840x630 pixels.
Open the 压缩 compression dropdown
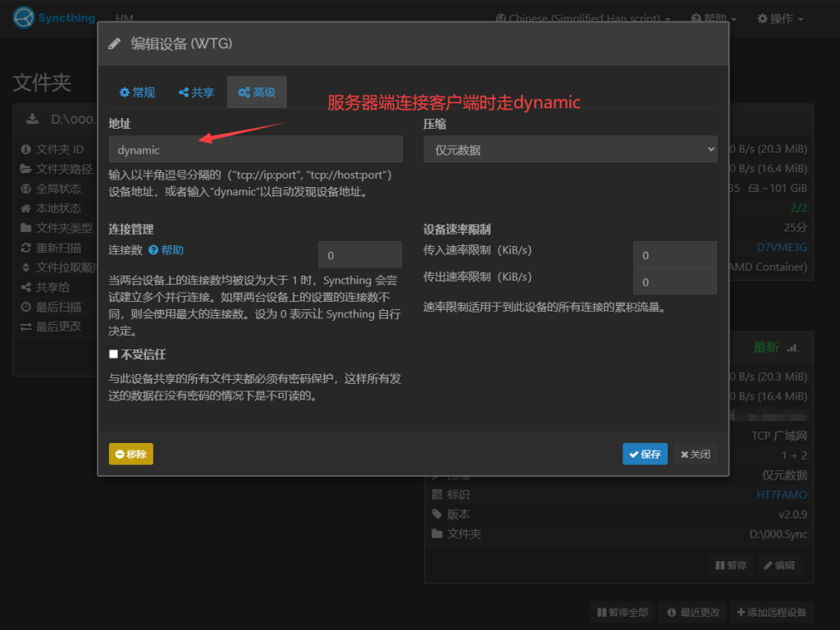point(570,149)
